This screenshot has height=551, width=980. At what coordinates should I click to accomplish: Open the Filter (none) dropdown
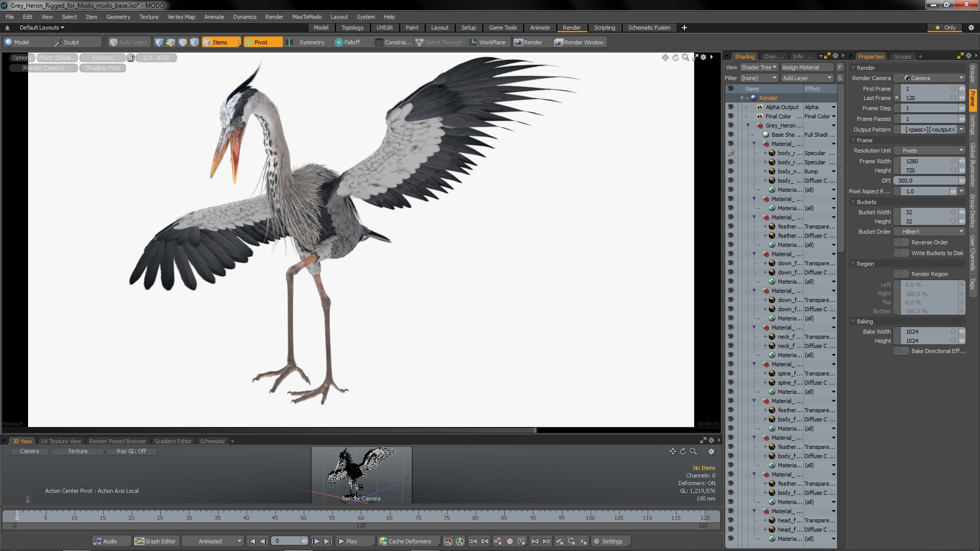tap(758, 78)
